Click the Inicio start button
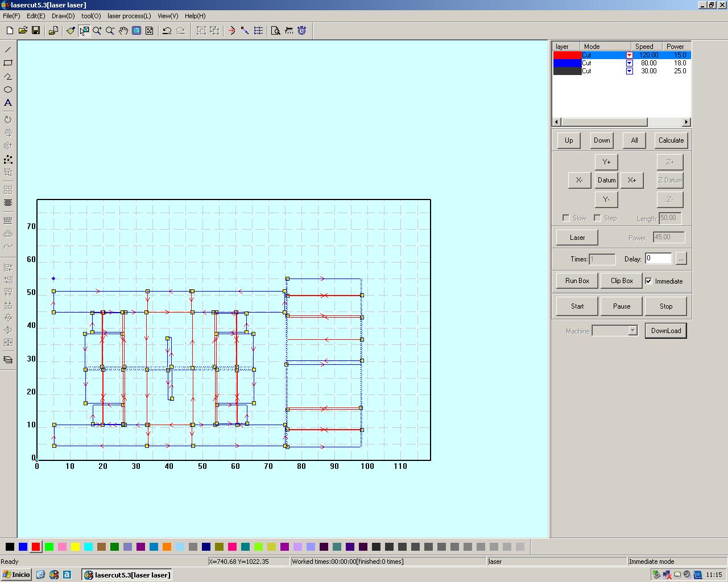The height and width of the screenshot is (582, 728). 16,575
